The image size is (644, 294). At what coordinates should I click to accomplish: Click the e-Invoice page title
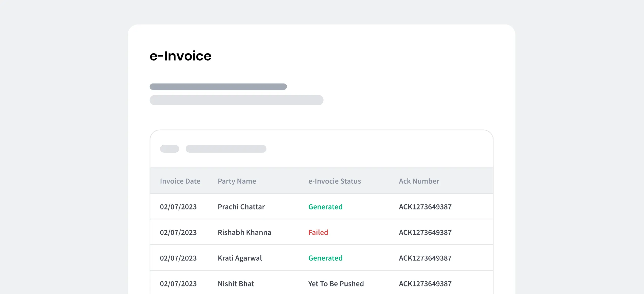point(180,56)
